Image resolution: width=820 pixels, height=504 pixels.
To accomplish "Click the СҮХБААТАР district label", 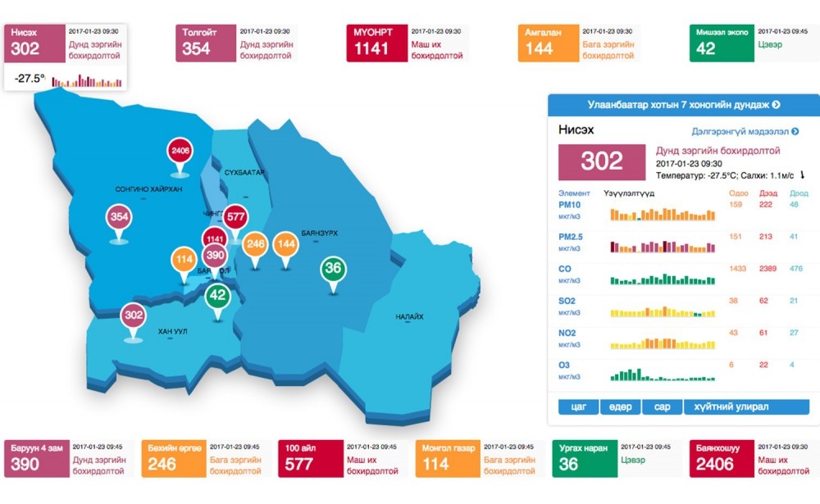I will tap(244, 173).
